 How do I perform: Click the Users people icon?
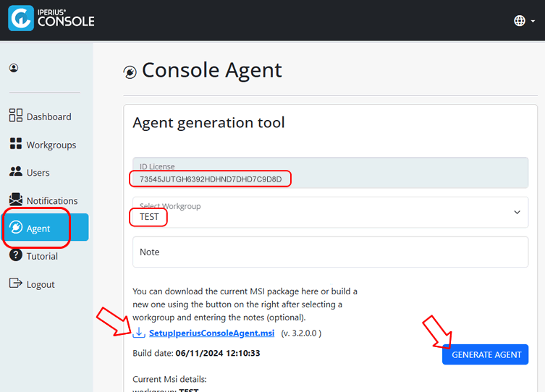pos(16,171)
